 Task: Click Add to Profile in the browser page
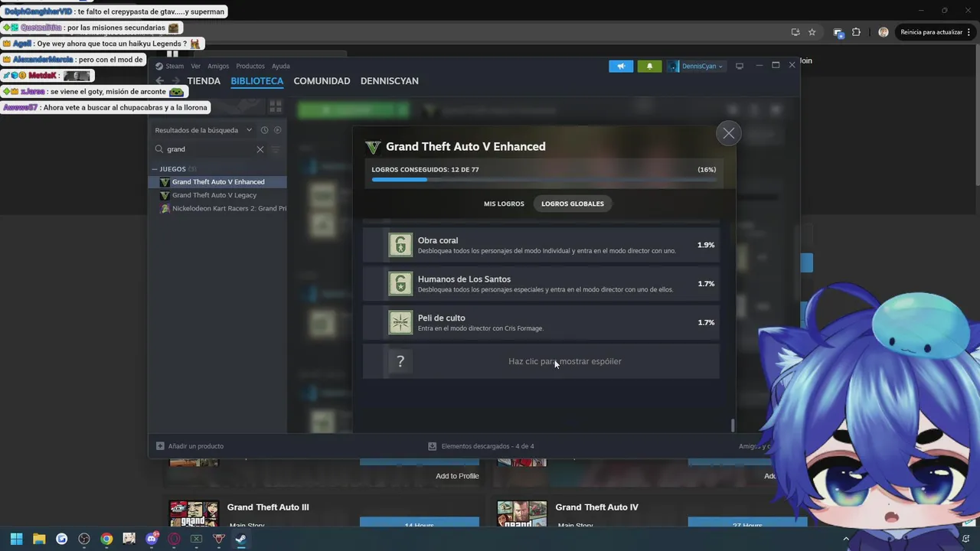[457, 476]
